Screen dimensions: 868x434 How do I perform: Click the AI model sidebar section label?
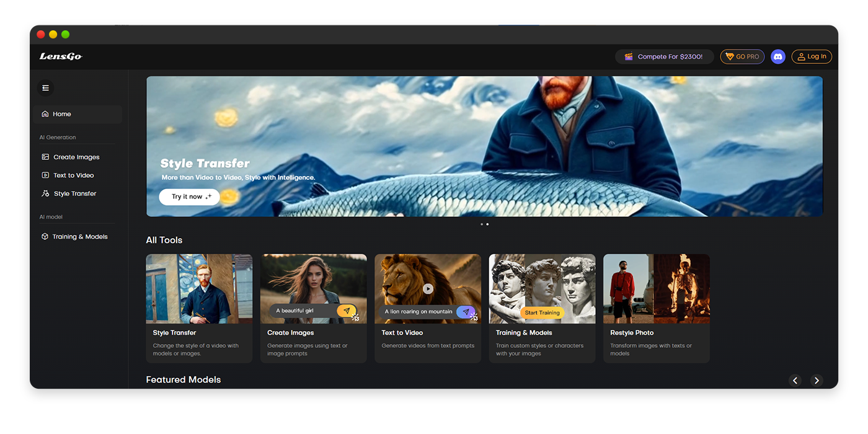point(51,217)
